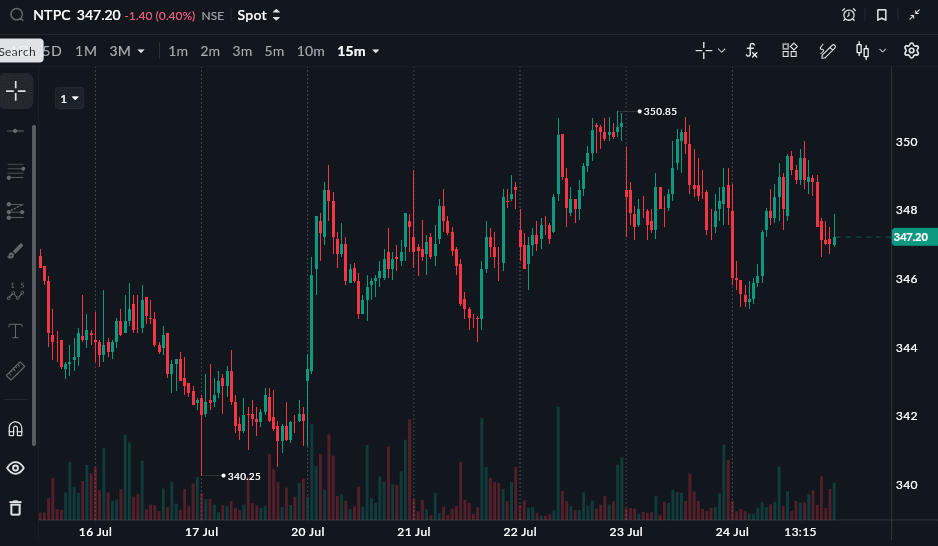The height and width of the screenshot is (546, 938).
Task: Exit fullscreen with the collapse arrows icon
Action: 915,15
